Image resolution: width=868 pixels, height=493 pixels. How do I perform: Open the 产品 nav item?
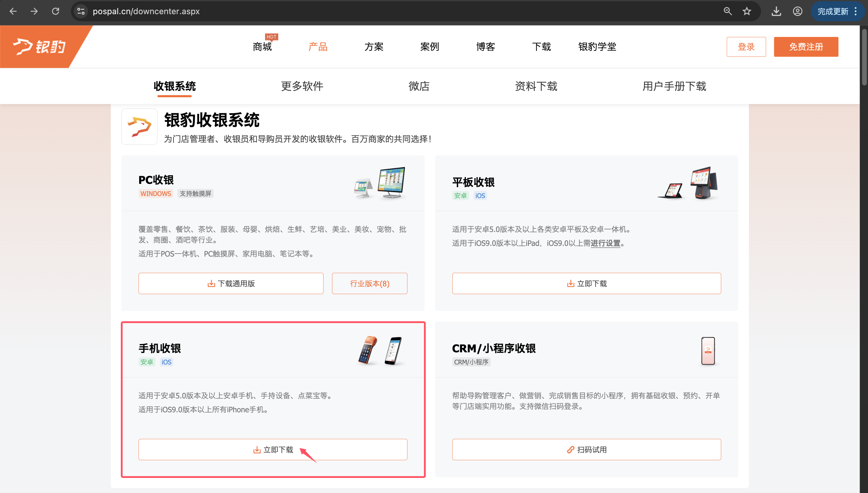318,47
